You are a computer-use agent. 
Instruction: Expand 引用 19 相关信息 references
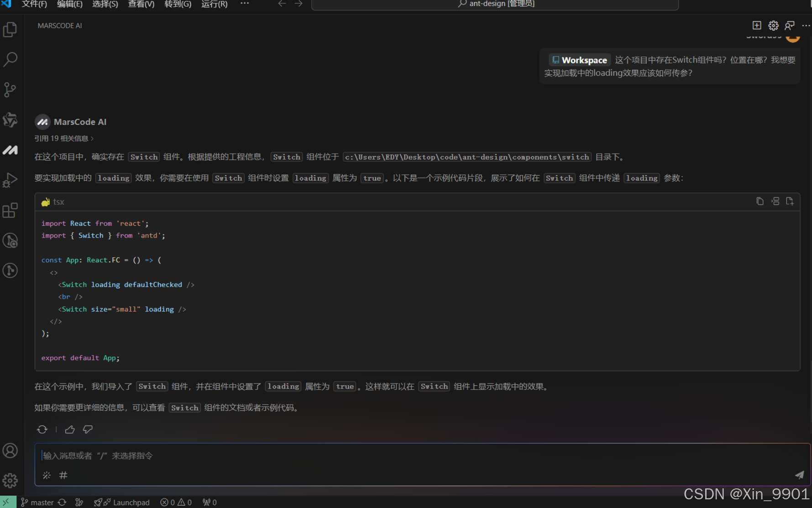64,138
